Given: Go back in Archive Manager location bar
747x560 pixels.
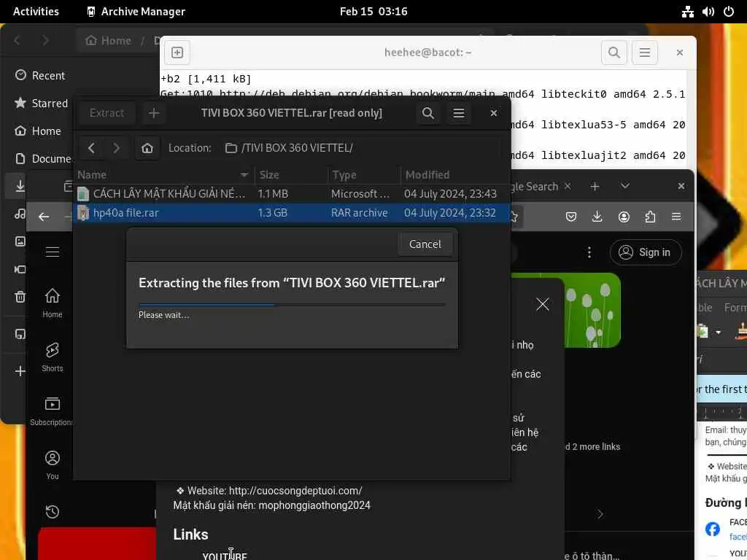Looking at the screenshot, I should pyautogui.click(x=91, y=148).
